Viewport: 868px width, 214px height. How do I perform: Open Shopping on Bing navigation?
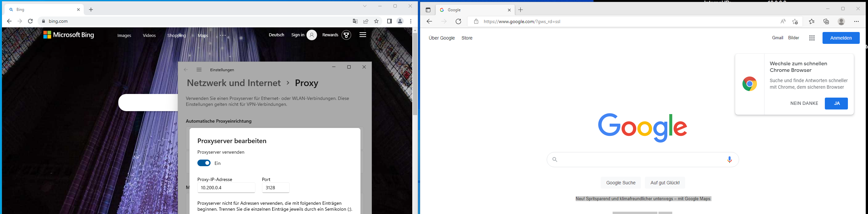[177, 35]
